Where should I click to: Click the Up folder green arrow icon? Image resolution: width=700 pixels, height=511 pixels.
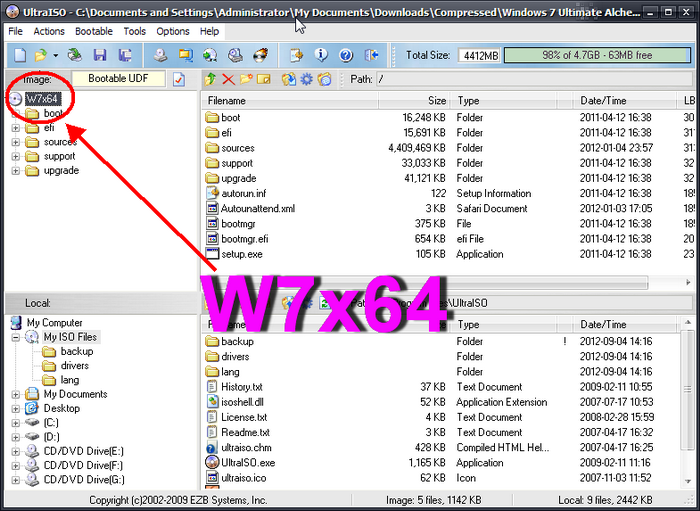210,79
